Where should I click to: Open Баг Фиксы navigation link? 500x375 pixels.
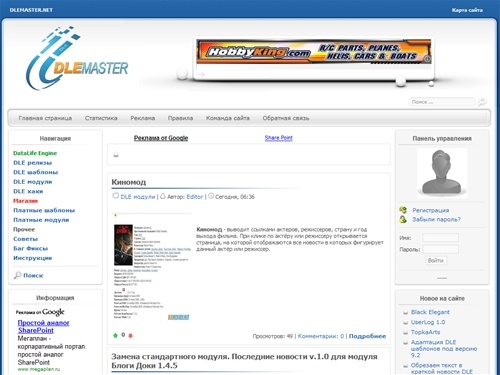pyautogui.click(x=31, y=248)
